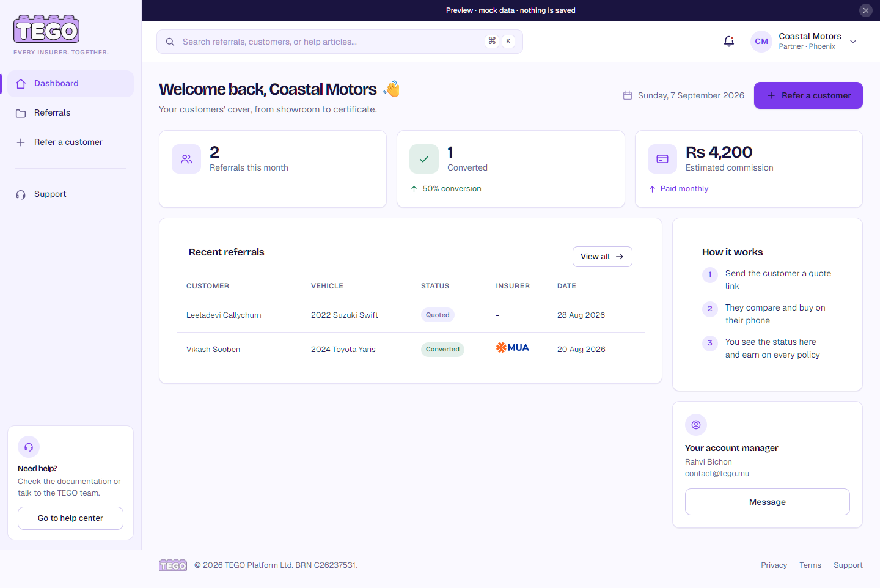Click the Rs 4,200 commission value
The image size is (880, 588).
pos(719,152)
